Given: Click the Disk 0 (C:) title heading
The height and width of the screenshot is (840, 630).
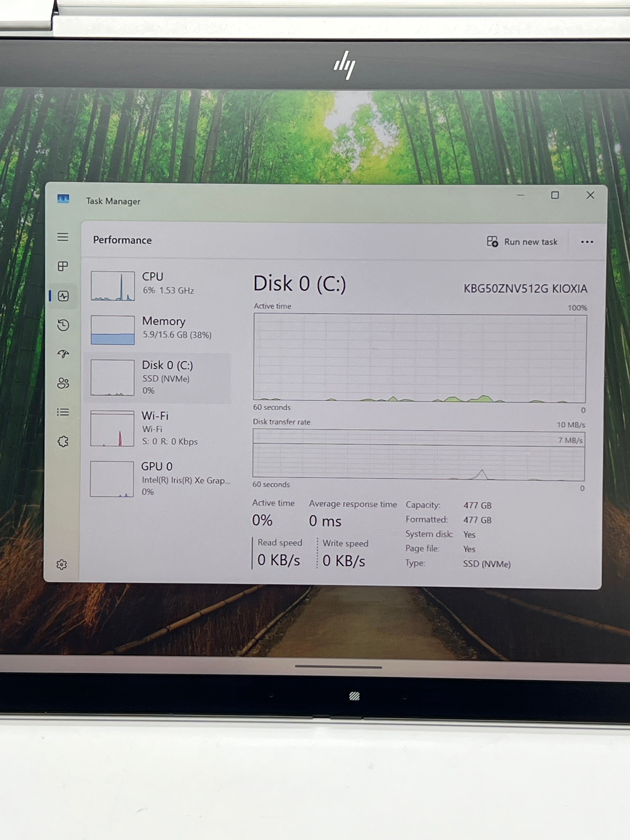Looking at the screenshot, I should (x=300, y=284).
